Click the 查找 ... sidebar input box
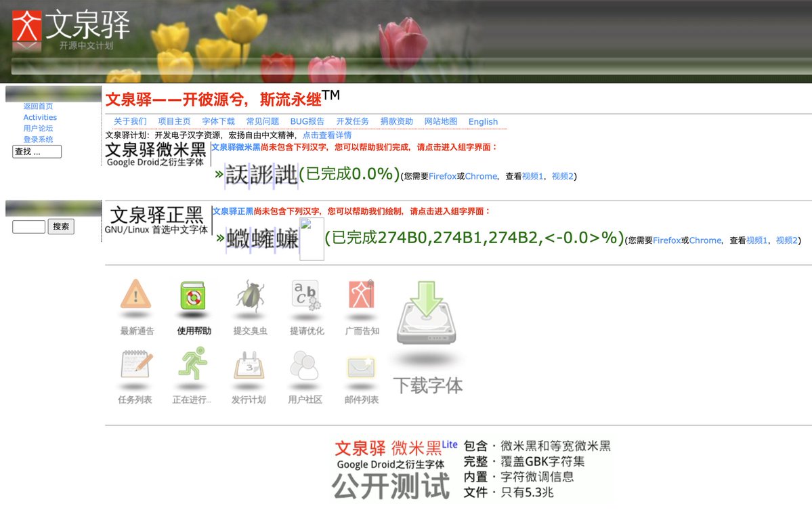This screenshot has height=512, width=812. point(37,152)
